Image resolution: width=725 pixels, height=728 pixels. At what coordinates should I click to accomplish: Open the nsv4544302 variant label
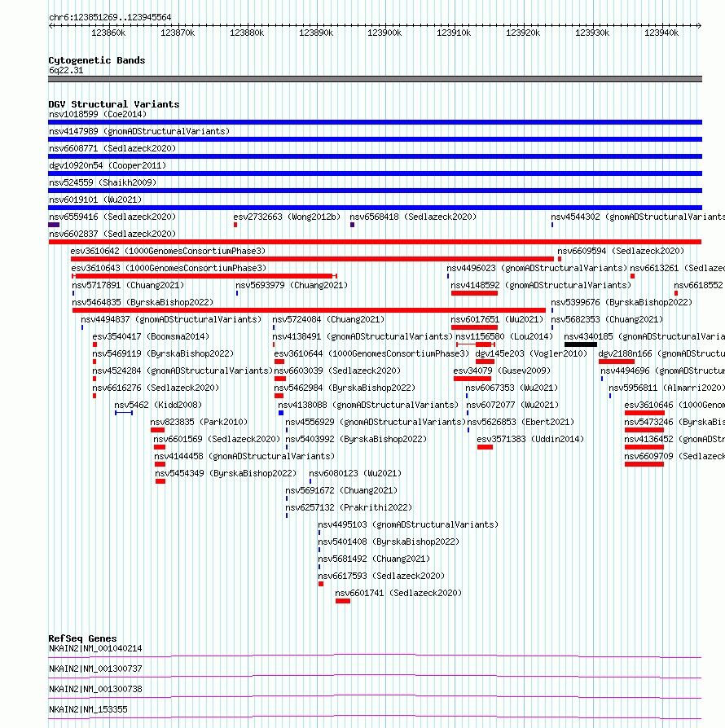[638, 217]
